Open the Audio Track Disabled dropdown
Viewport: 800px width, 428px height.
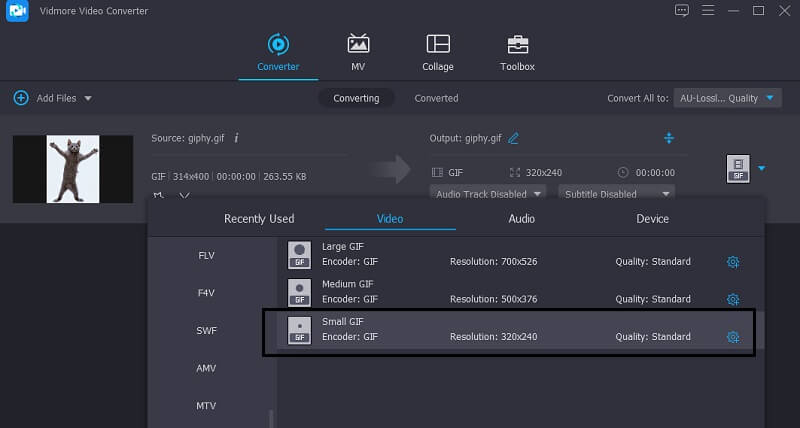489,194
